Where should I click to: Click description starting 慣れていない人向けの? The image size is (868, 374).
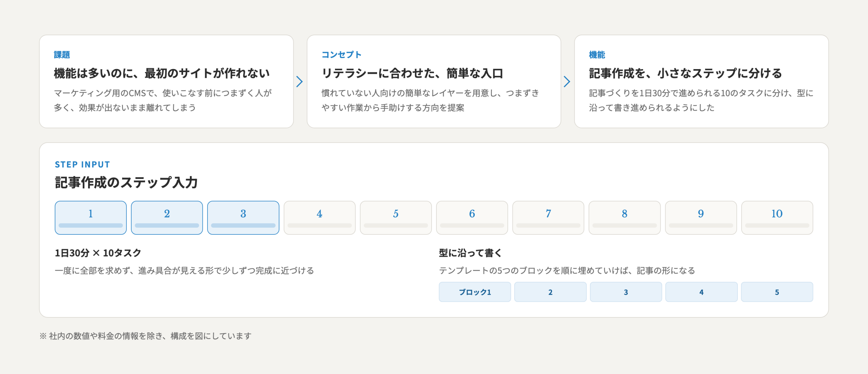[x=430, y=100]
